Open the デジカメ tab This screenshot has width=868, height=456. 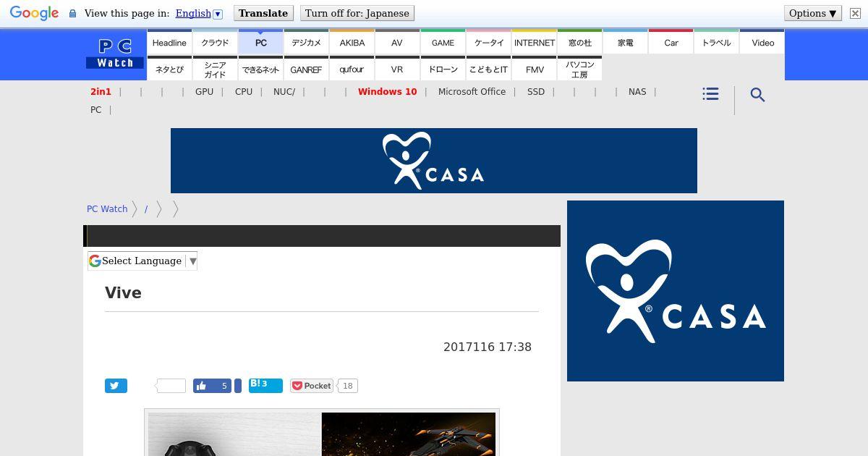[x=306, y=43]
